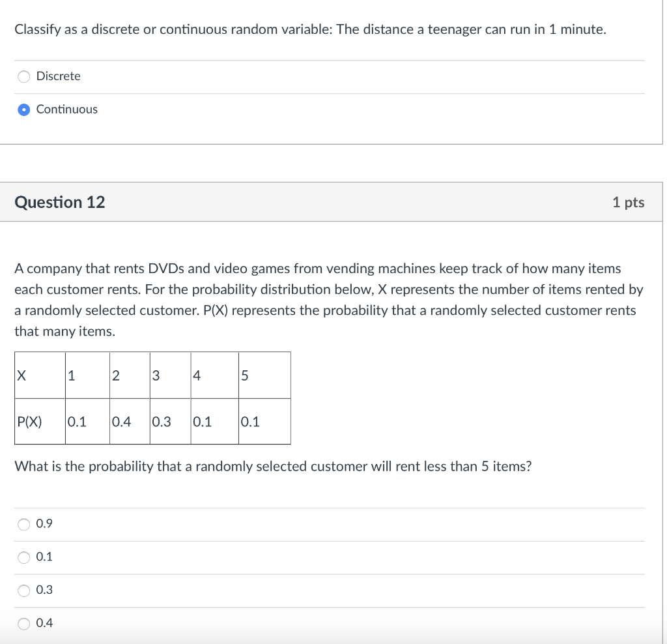Screen dimensions: 667x644
Task: Click the label text next to Discrete
Action: coord(59,76)
